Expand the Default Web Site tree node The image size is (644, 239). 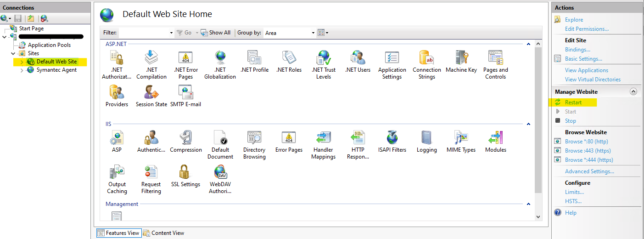pyautogui.click(x=22, y=62)
